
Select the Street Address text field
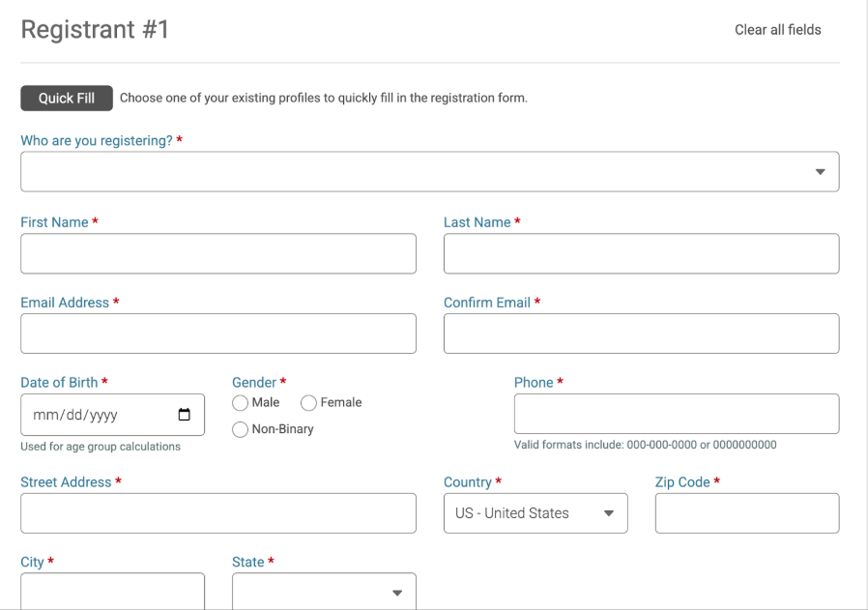pyautogui.click(x=218, y=513)
